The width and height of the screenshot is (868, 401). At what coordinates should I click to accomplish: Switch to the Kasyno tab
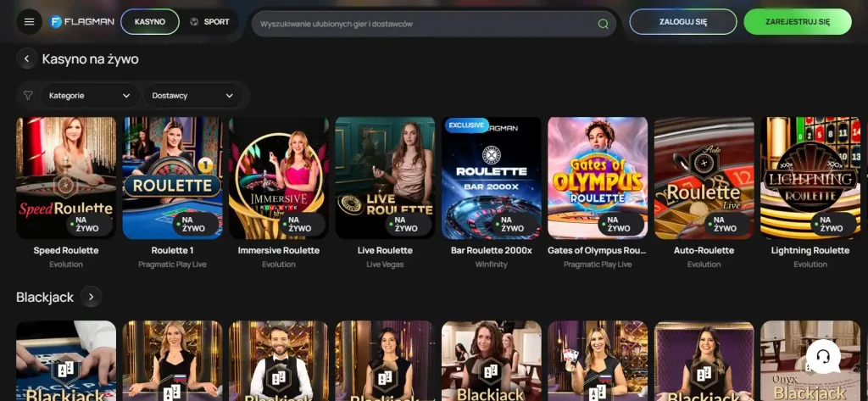coord(150,22)
